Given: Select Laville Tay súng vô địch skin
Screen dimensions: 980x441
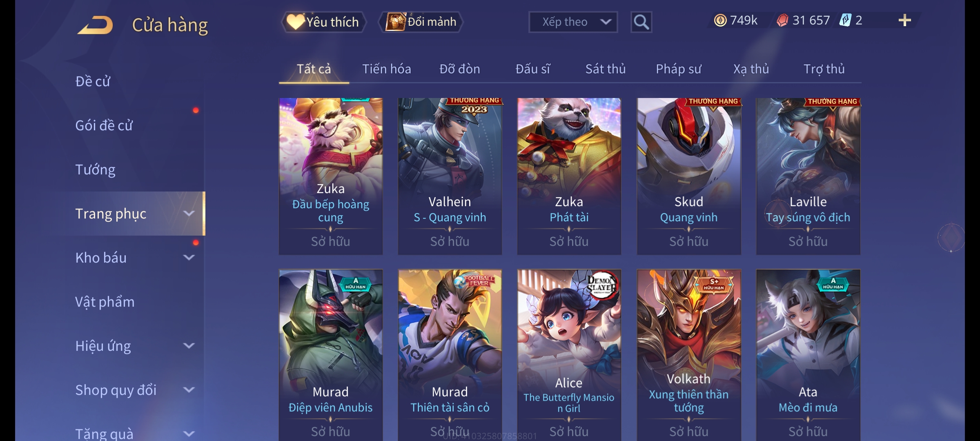Looking at the screenshot, I should tap(808, 176).
